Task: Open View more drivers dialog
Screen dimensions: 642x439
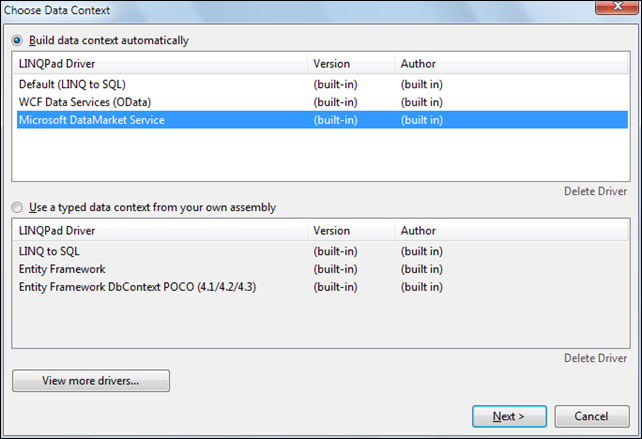Action: tap(91, 381)
